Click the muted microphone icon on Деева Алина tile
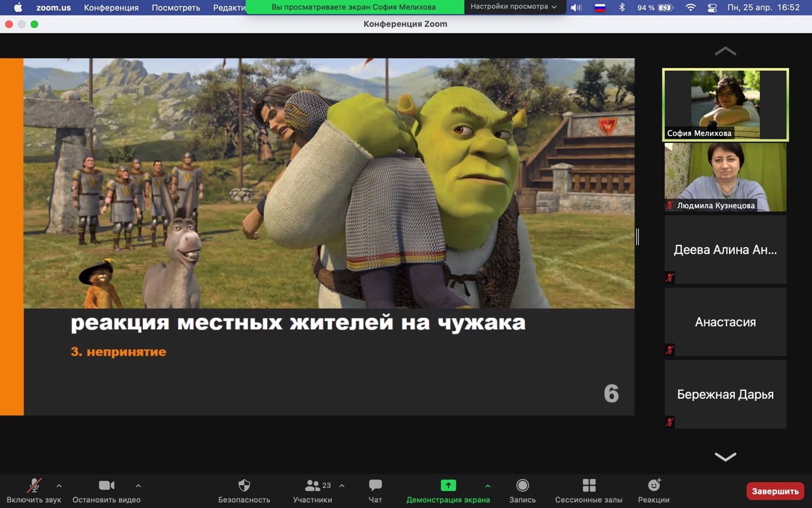The image size is (812, 508). click(x=670, y=277)
